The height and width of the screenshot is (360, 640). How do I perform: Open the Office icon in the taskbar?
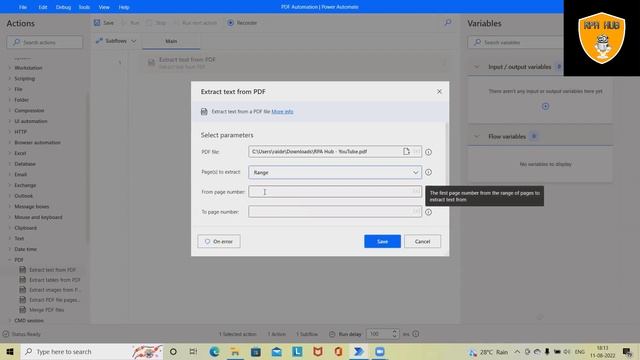tap(338, 351)
